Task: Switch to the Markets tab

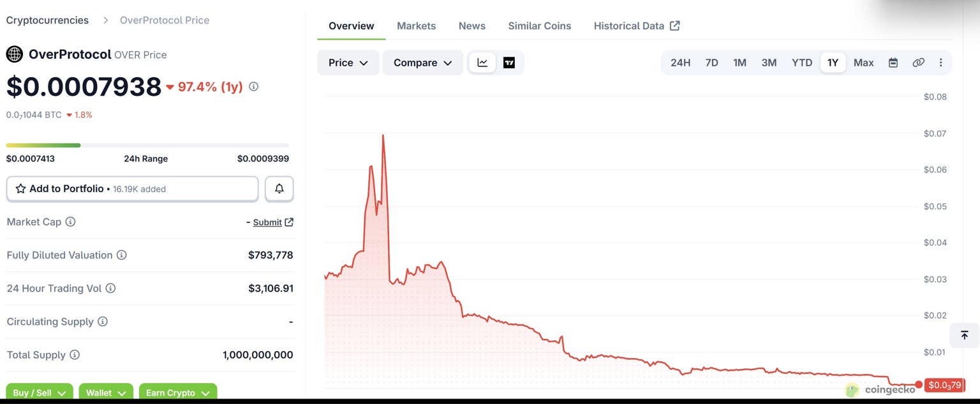Action: click(416, 26)
